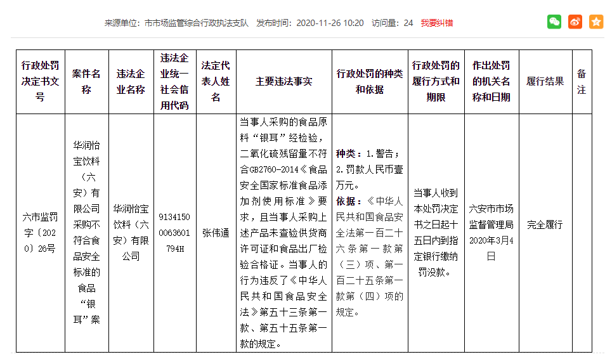Click the 发布时间 2020-11-26 publish timestamp

[x=309, y=23]
